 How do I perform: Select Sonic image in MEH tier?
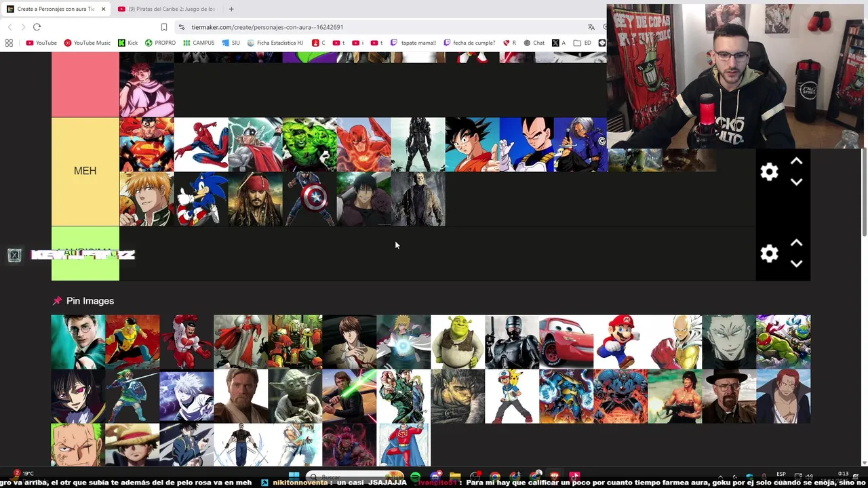point(201,199)
